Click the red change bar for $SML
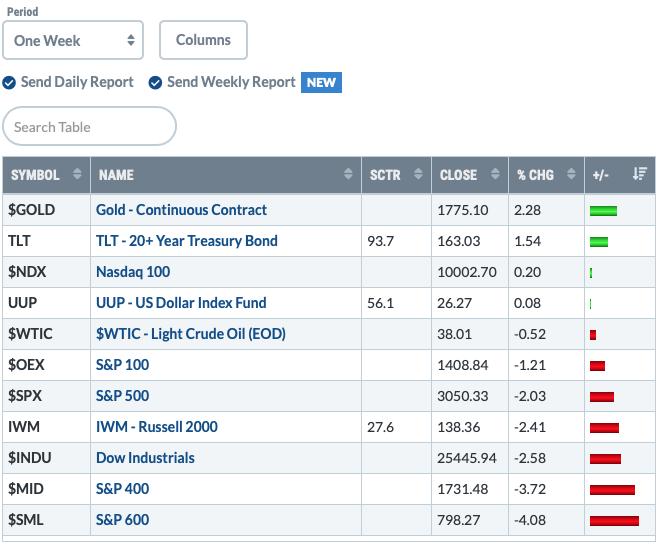The width and height of the screenshot is (661, 545). (614, 521)
